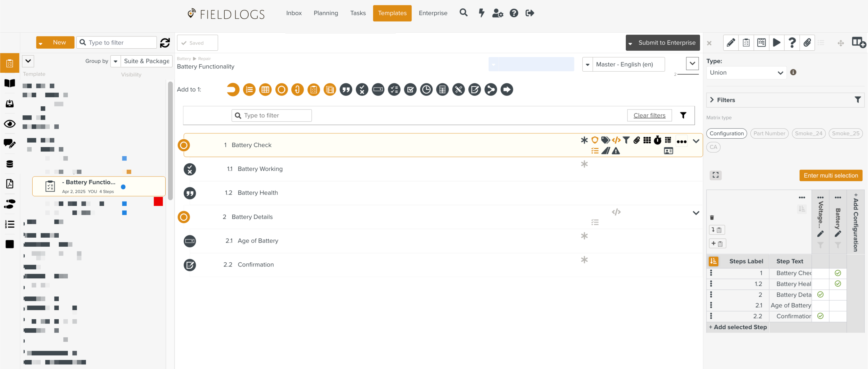Click the eye icon in left sidebar
Image resolution: width=868 pixels, height=369 pixels.
(10, 124)
